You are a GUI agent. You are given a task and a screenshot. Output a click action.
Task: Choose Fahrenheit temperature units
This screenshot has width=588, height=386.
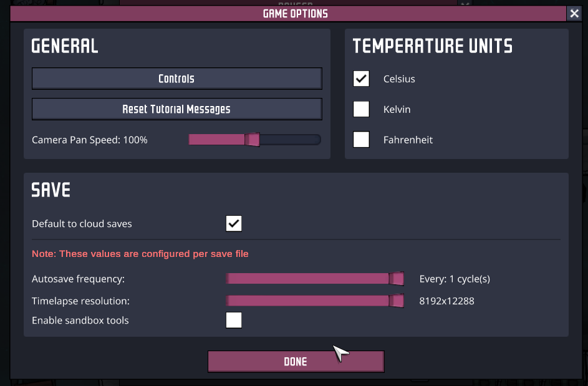point(361,140)
